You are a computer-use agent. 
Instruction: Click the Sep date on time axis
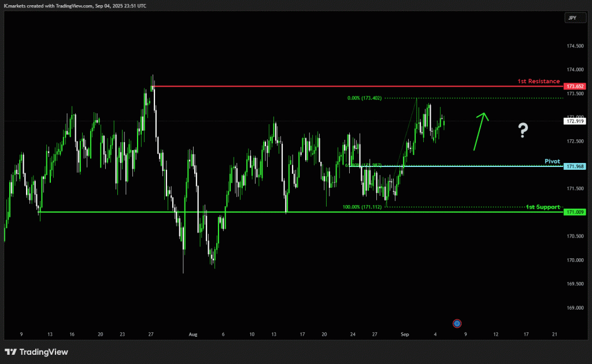click(405, 334)
